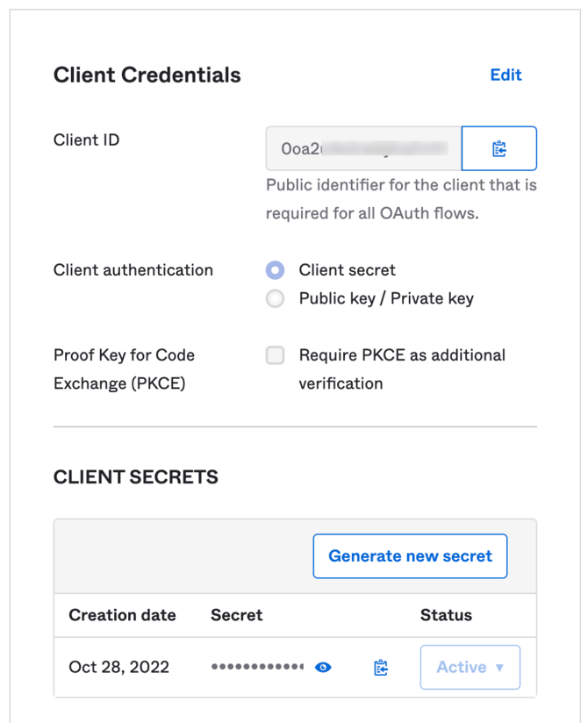The image size is (588, 723).
Task: Copy the Client ID to clipboard
Action: (x=498, y=148)
